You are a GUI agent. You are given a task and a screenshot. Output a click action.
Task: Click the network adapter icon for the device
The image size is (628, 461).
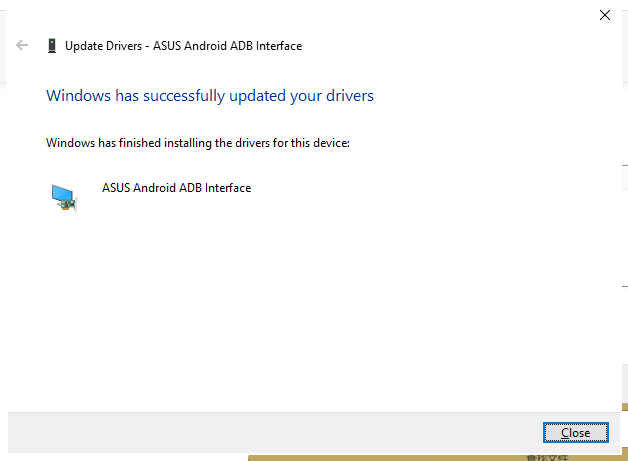[64, 197]
